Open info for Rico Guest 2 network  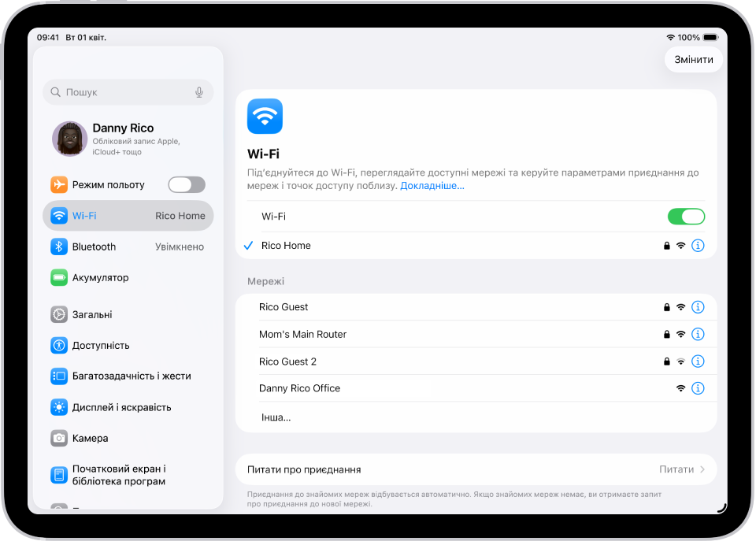point(698,361)
